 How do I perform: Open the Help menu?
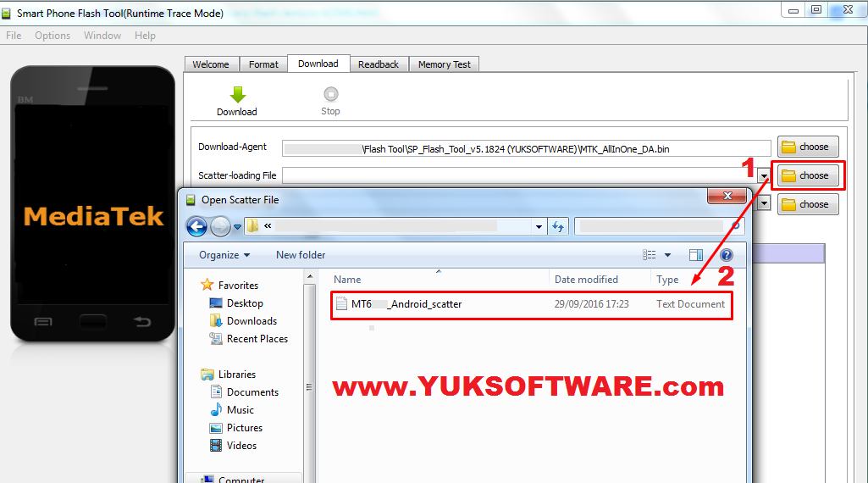145,36
